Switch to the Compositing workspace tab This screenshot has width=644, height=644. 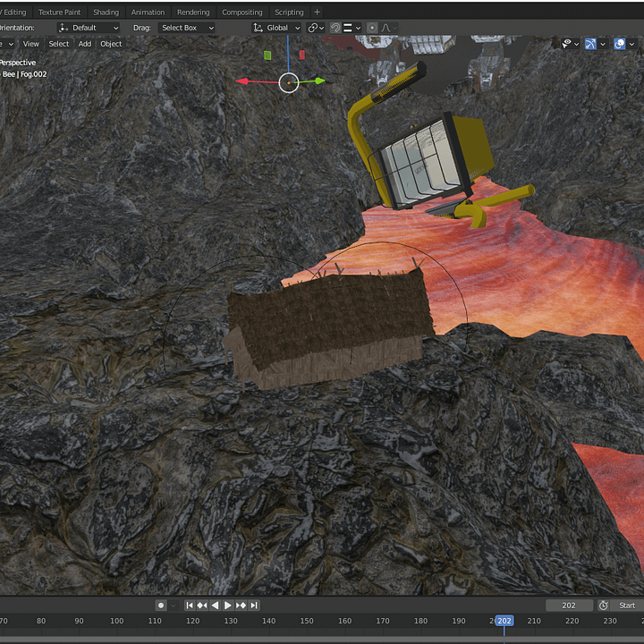click(242, 13)
